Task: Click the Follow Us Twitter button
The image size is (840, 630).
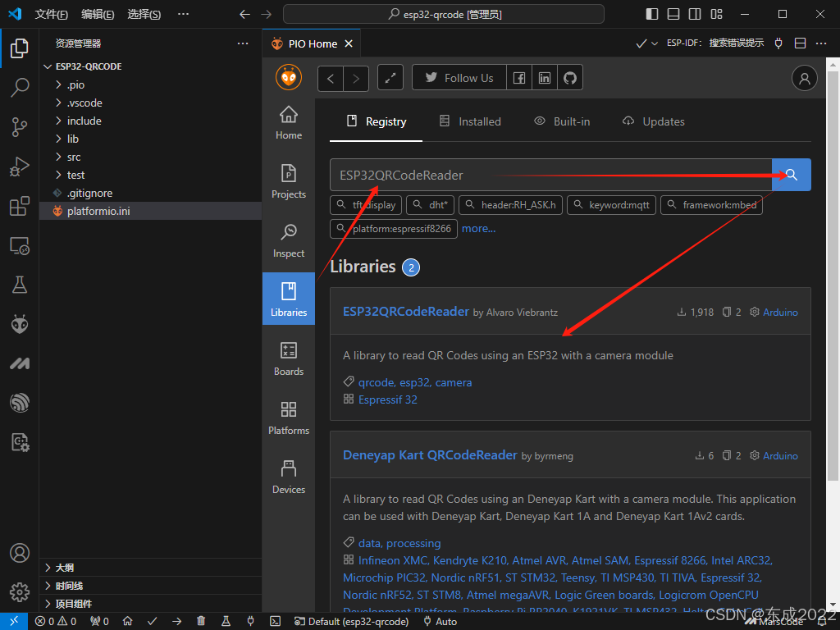Action: (x=459, y=78)
